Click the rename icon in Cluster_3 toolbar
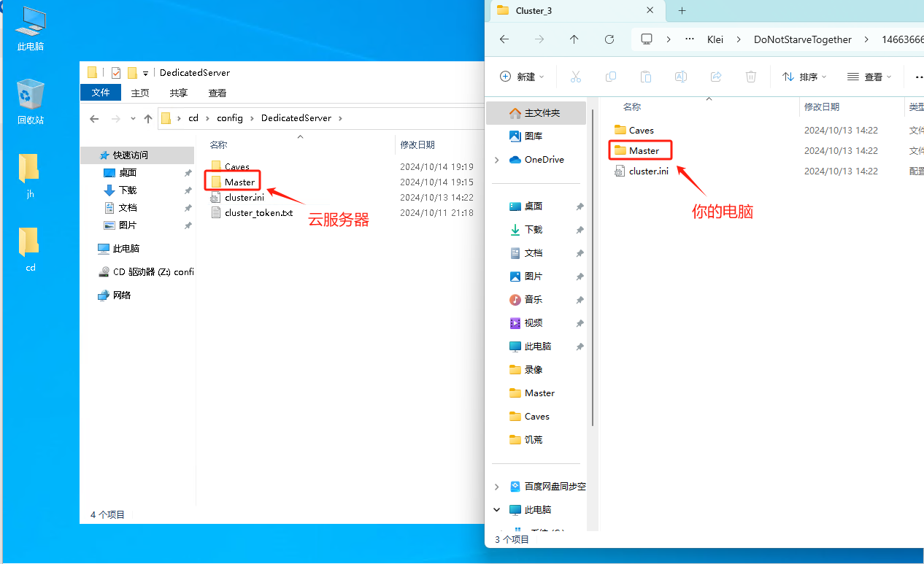Screen dimensions: 924x564 point(681,77)
